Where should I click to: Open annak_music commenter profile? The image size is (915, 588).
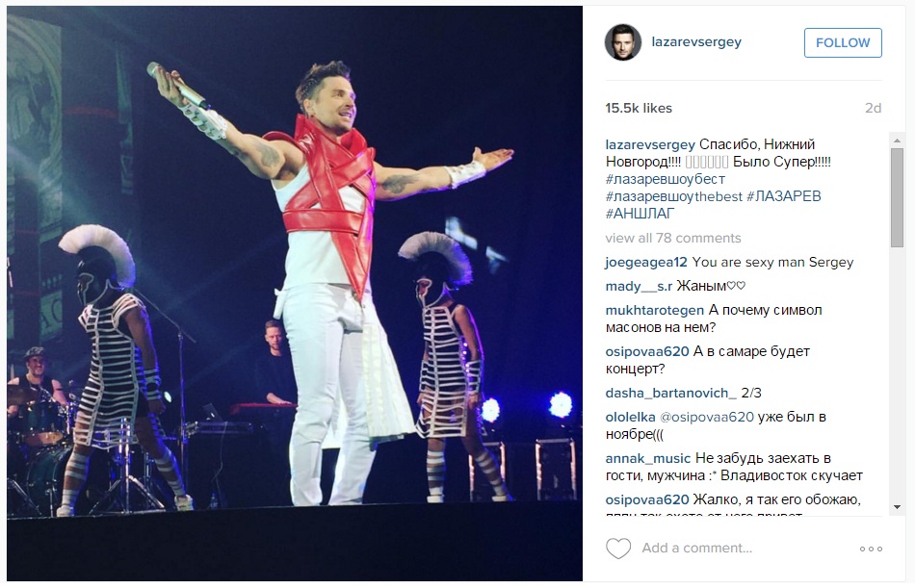(x=648, y=458)
